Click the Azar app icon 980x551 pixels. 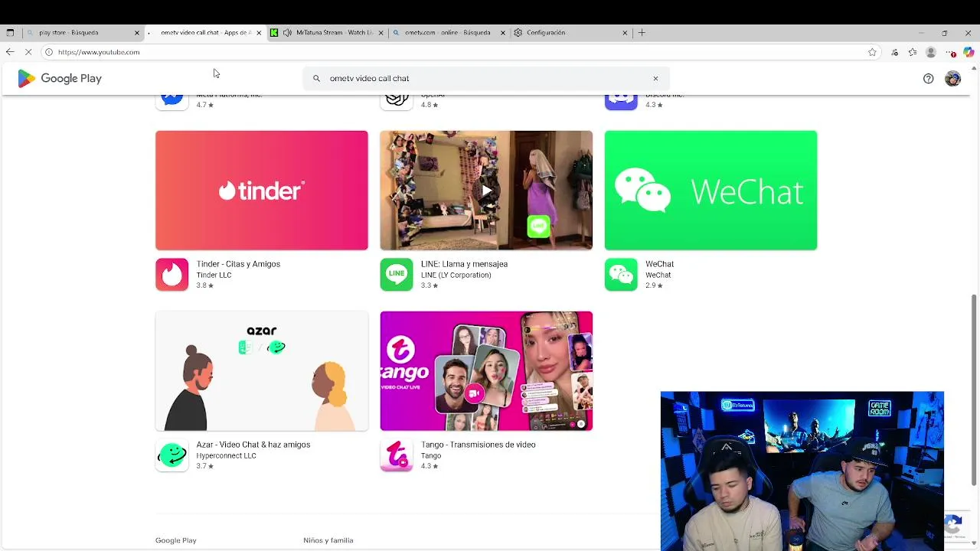tap(171, 455)
